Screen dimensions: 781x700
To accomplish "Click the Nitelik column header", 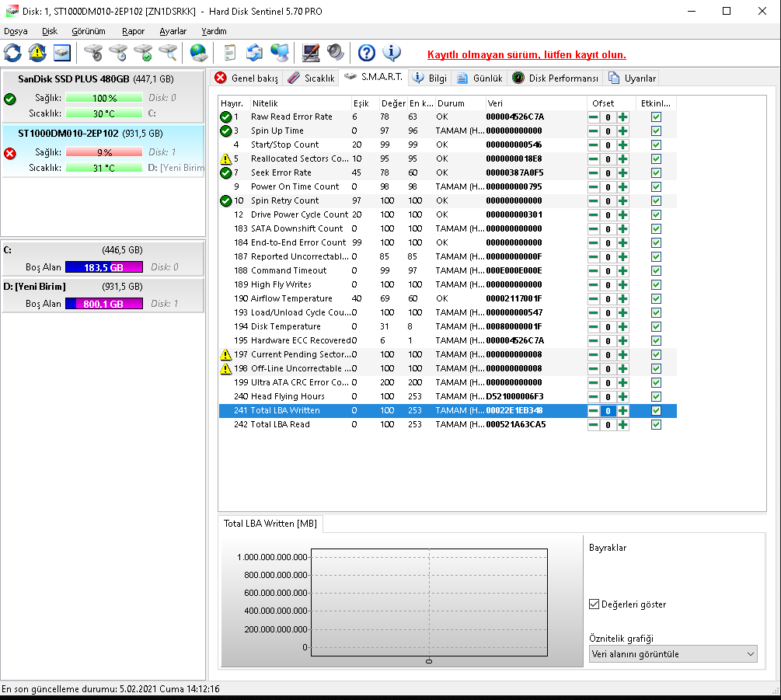I will (x=300, y=103).
